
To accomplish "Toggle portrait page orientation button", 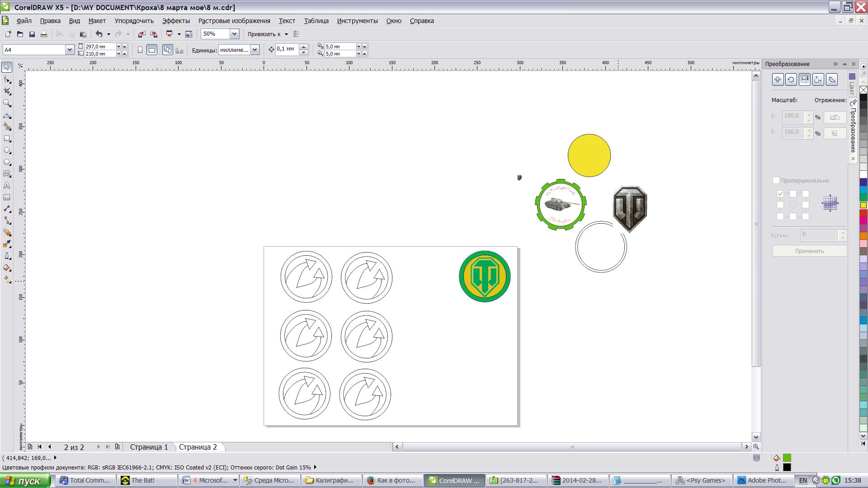I will (x=140, y=50).
